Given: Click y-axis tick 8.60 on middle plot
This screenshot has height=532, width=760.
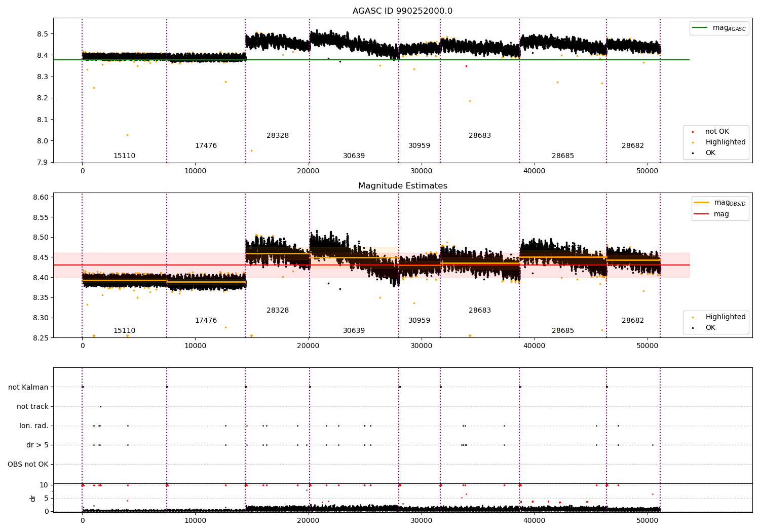Looking at the screenshot, I should [41, 198].
